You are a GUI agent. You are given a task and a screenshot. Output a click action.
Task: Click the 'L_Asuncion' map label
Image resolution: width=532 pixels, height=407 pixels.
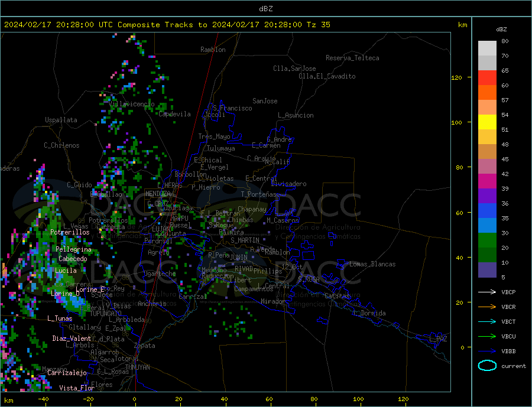point(296,115)
